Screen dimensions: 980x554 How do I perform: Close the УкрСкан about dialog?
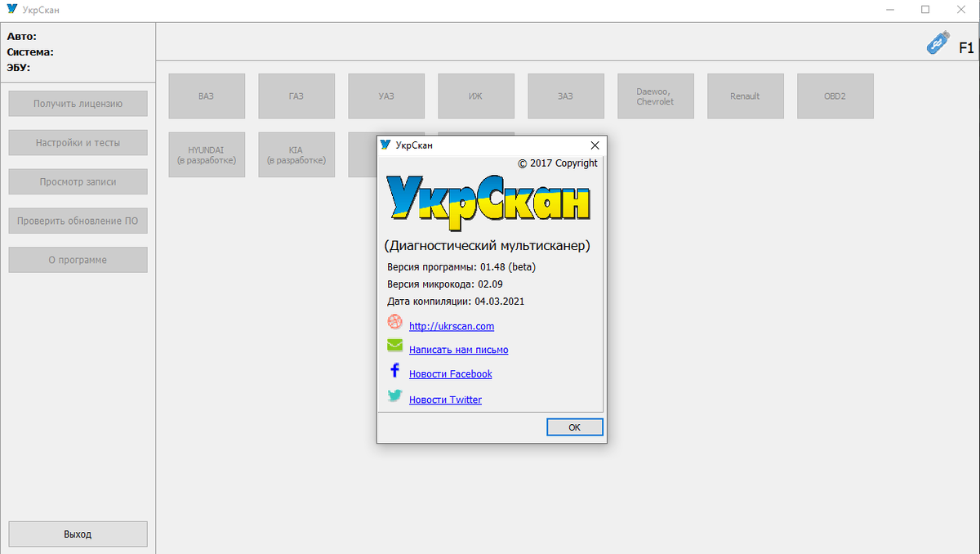pos(595,145)
